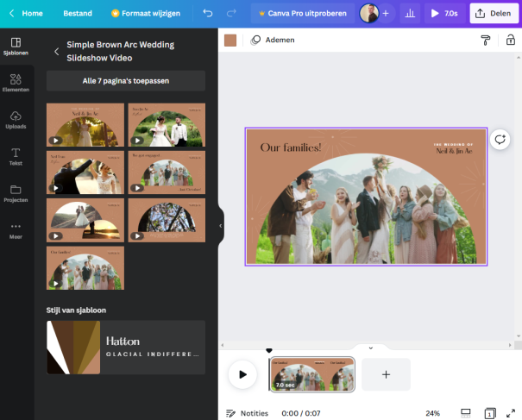
Task: Collapse the timeline with chevron
Action: [x=370, y=348]
